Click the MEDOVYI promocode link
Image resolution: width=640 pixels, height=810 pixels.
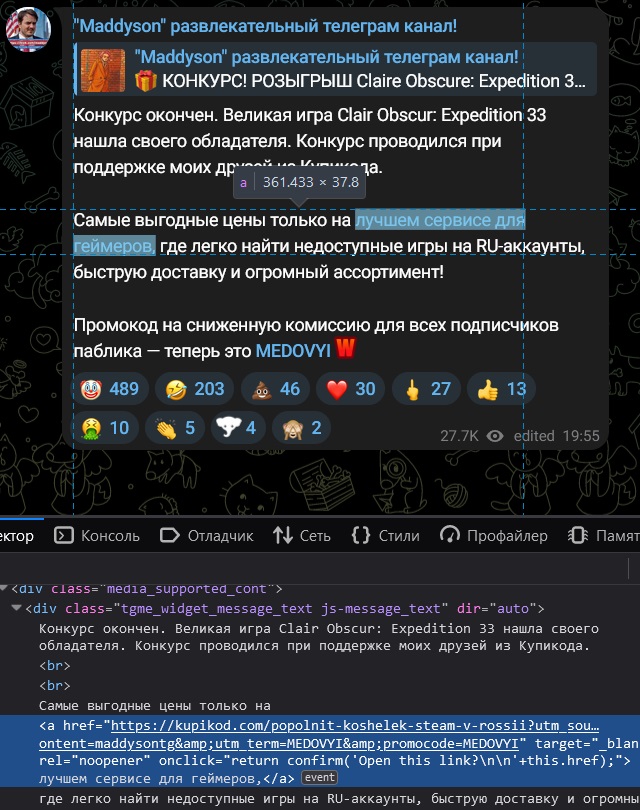coord(293,351)
